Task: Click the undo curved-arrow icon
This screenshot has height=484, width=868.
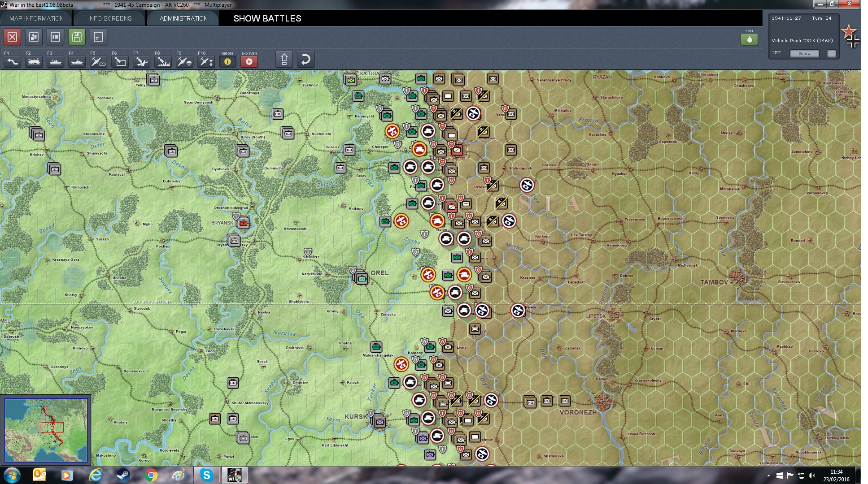Action: [305, 60]
